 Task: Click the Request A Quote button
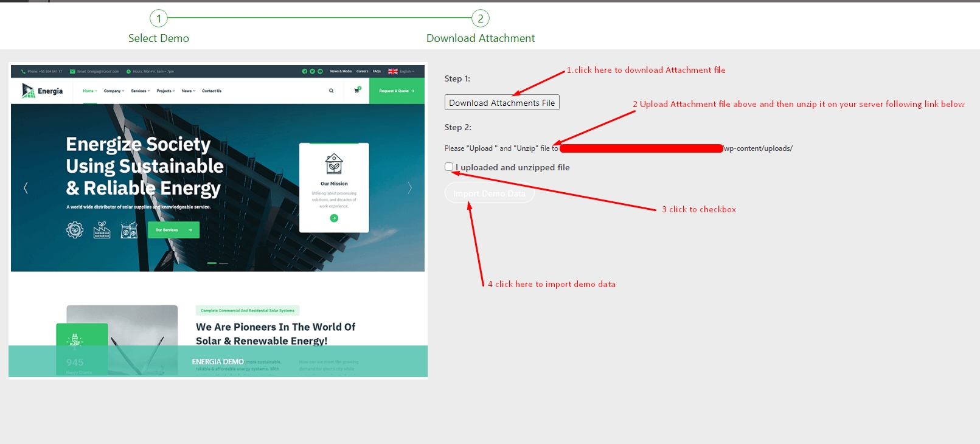pyautogui.click(x=397, y=91)
